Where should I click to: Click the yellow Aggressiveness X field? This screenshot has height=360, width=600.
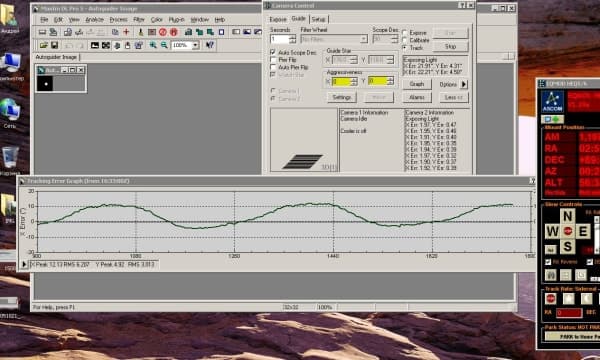tap(341, 81)
